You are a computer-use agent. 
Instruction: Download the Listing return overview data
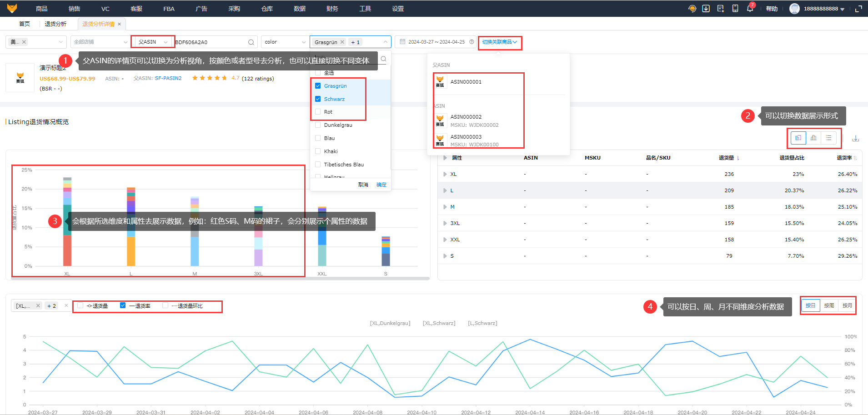click(x=856, y=139)
